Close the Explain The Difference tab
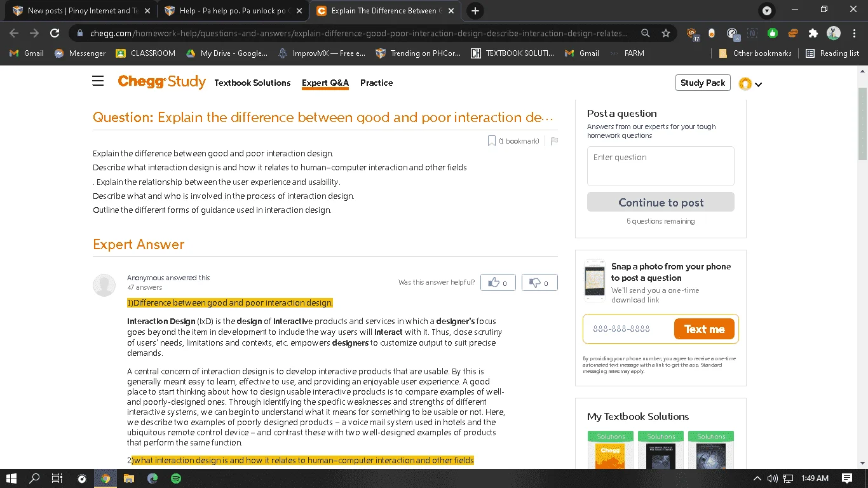 (x=451, y=11)
